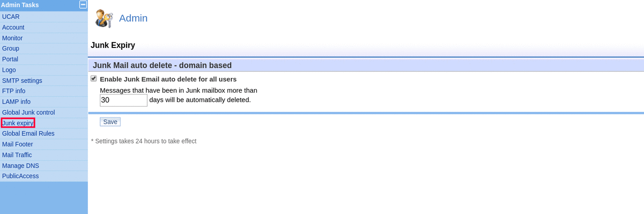Open the Mail Footer settings

(x=18, y=144)
